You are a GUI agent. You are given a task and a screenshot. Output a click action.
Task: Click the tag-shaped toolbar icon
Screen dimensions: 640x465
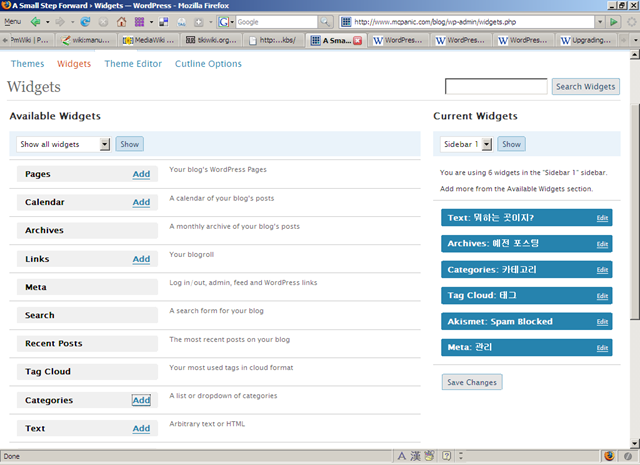click(x=182, y=22)
